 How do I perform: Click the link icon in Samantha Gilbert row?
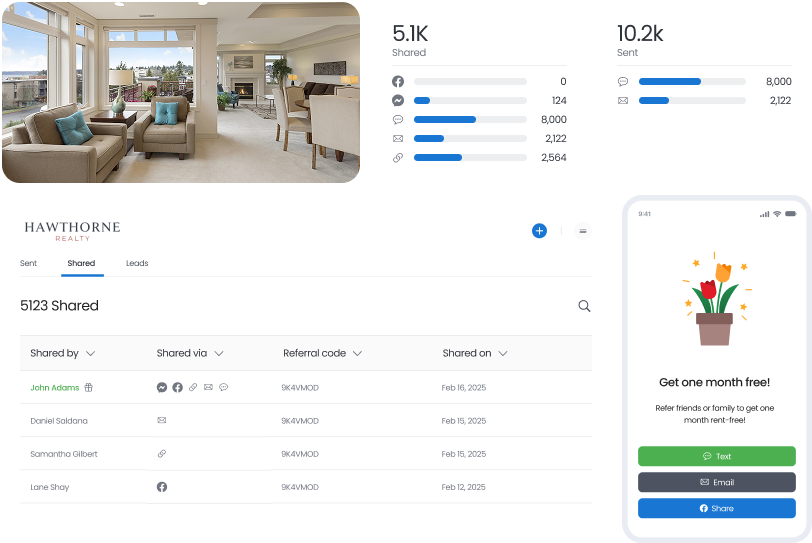tap(162, 454)
